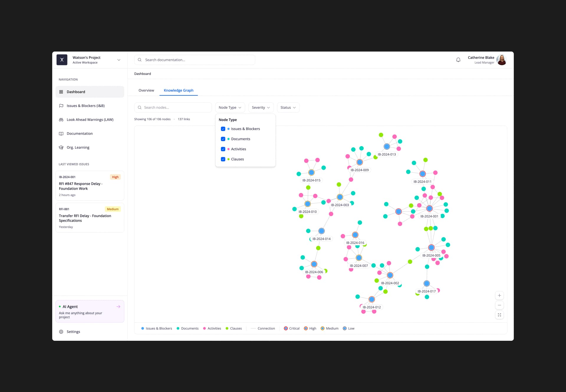Viewport: 566px width, 392px height.
Task: Switch to the Overview tab
Action: pyautogui.click(x=146, y=90)
